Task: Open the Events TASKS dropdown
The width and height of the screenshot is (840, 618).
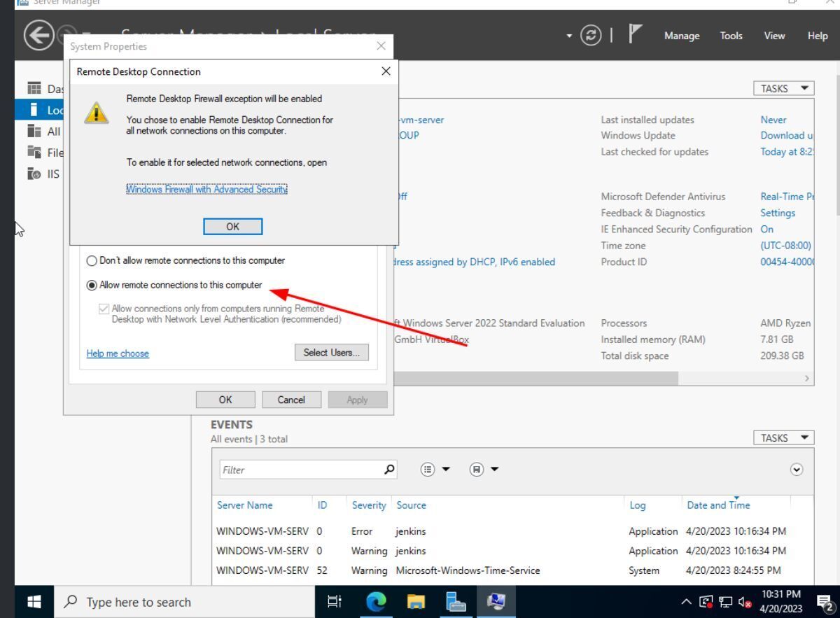Action: coord(783,438)
